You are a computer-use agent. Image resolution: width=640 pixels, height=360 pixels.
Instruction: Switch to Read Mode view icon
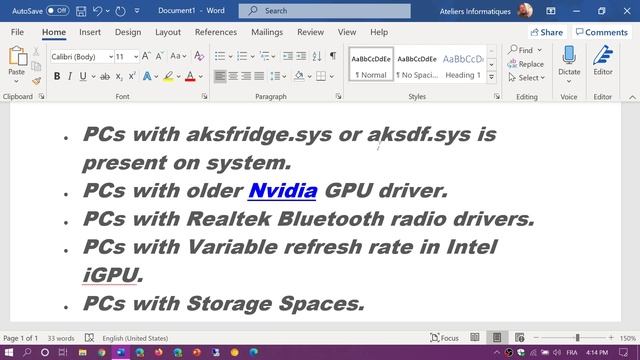click(x=475, y=338)
